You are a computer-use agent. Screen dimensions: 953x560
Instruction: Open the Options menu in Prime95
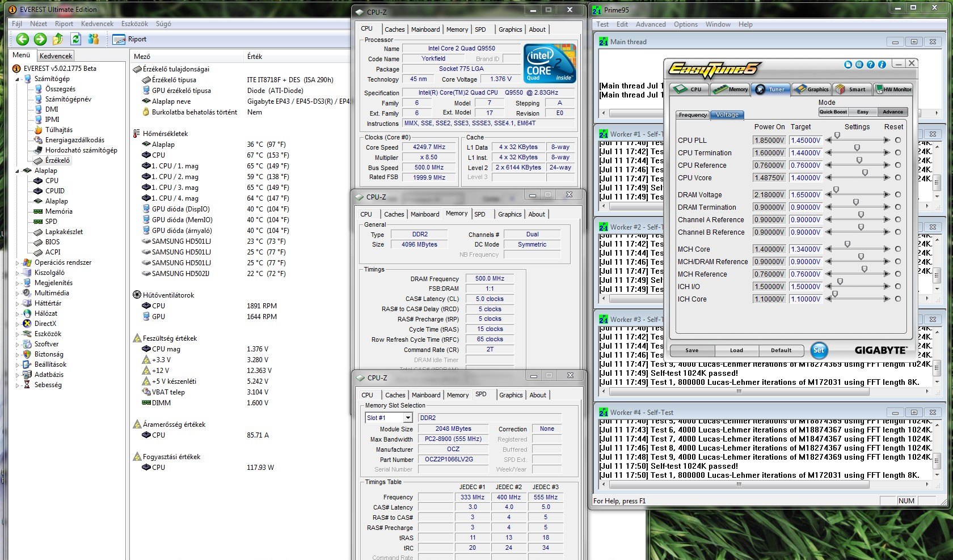click(686, 24)
